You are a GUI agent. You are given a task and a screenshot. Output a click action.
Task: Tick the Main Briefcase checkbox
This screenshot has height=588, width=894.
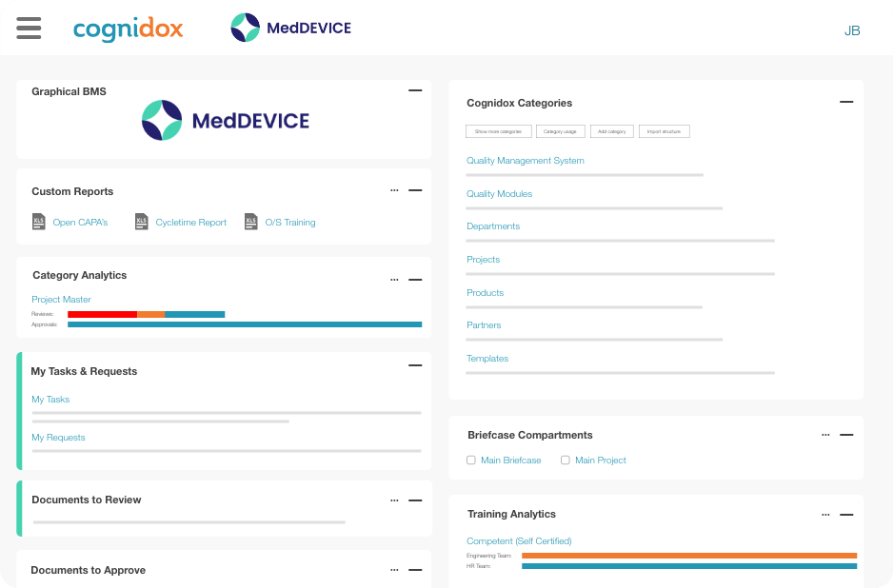click(471, 461)
